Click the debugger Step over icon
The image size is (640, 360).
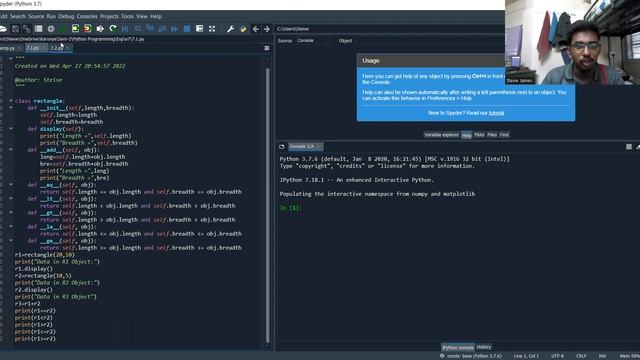138,29
